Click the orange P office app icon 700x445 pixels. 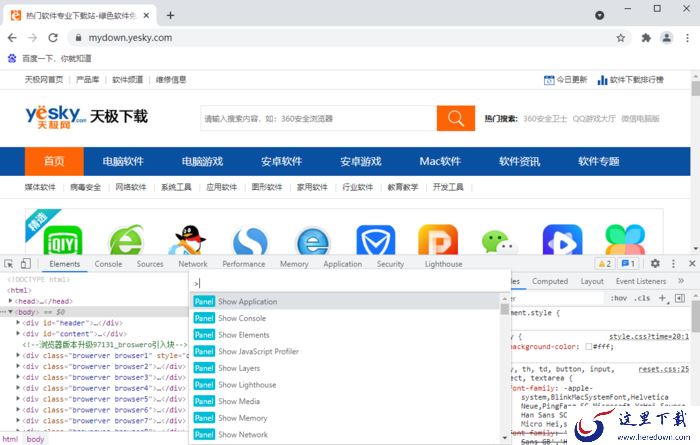tap(438, 240)
